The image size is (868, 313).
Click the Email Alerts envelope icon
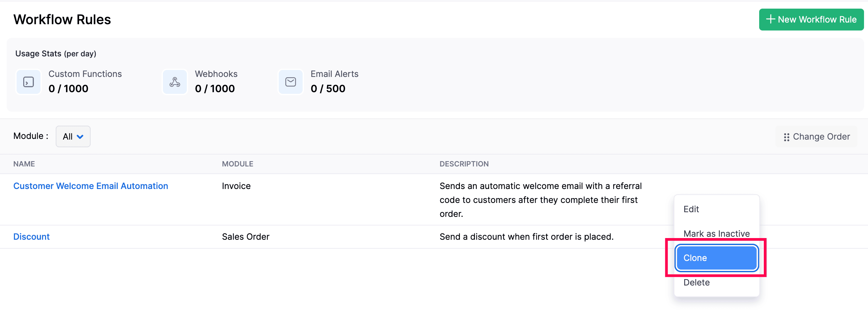point(290,82)
